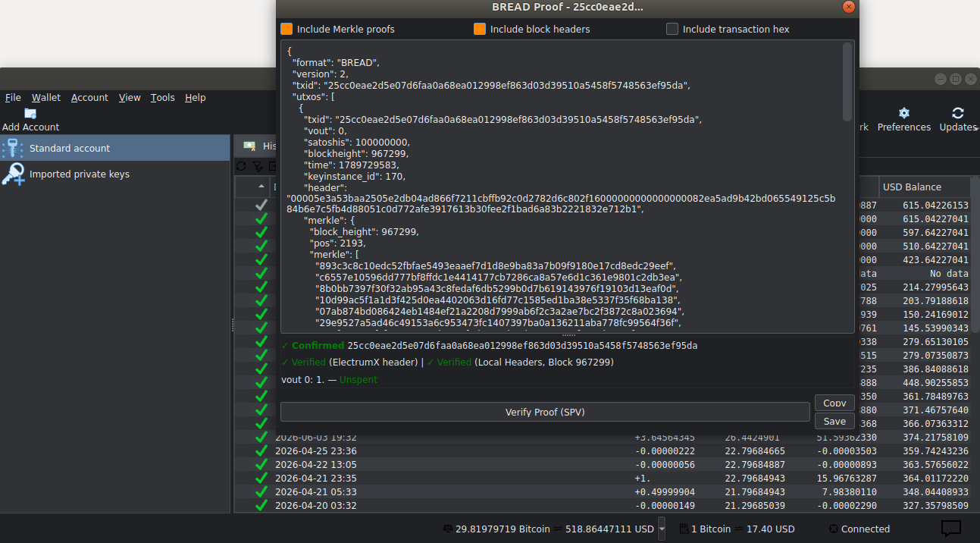Click the exchange rate icon beside 1 Bitcoin
Viewport: 980px width, 543px height.
pos(684,529)
